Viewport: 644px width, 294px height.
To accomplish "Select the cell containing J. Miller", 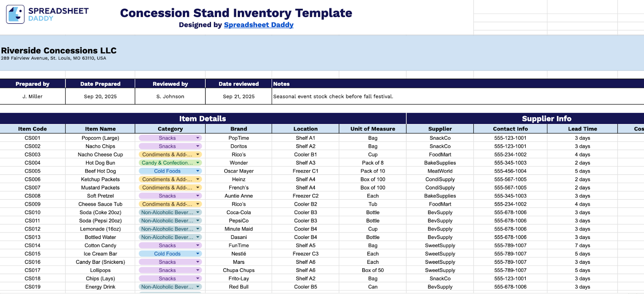I will click(32, 96).
